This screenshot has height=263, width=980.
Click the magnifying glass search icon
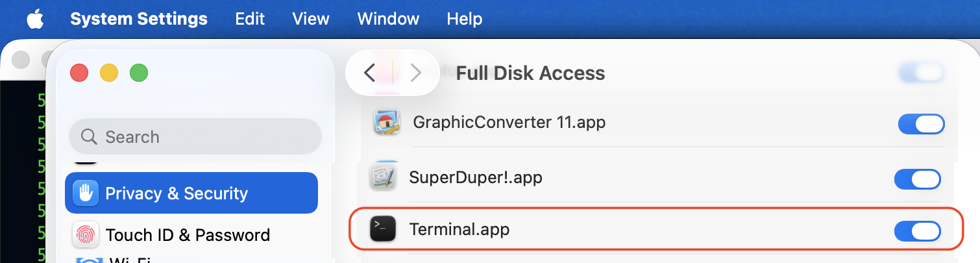(x=89, y=137)
